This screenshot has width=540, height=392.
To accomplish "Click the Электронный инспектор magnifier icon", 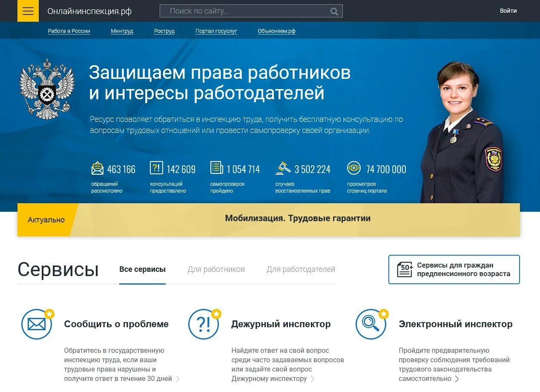I will (371, 324).
